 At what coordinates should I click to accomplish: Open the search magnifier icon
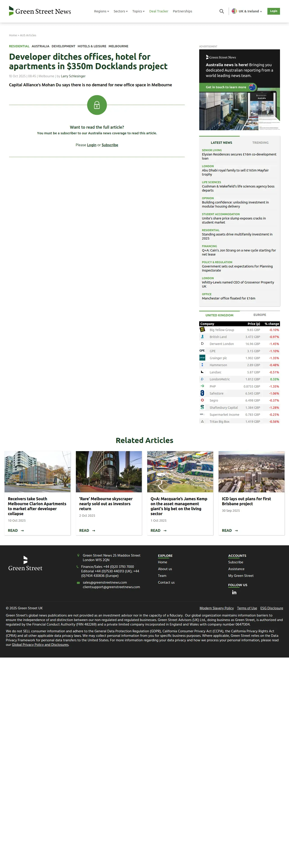tap(221, 11)
